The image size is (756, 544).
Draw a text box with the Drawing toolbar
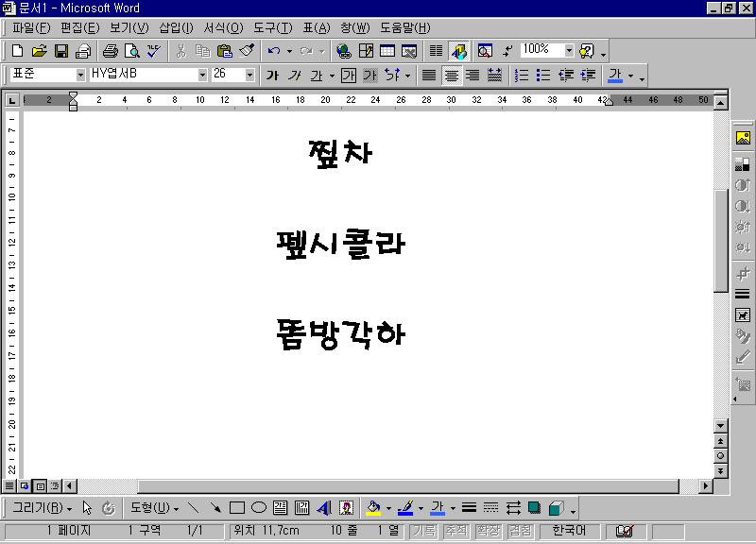[280, 508]
